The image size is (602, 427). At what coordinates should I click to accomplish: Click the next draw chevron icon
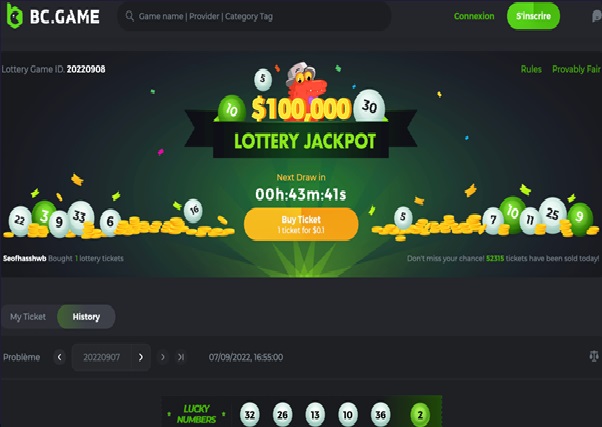(x=163, y=357)
